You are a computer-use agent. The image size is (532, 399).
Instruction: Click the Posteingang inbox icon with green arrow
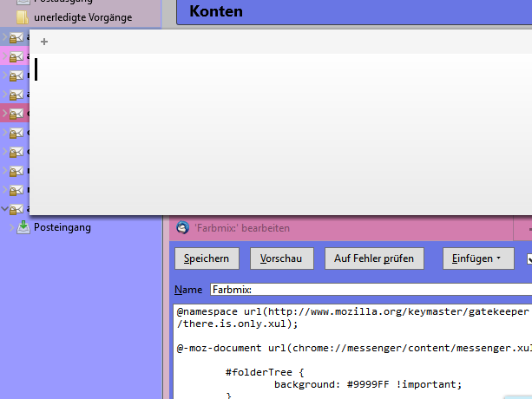(23, 227)
